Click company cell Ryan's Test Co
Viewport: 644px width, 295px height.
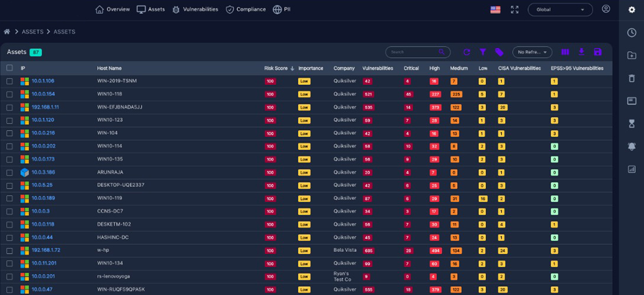(342, 276)
